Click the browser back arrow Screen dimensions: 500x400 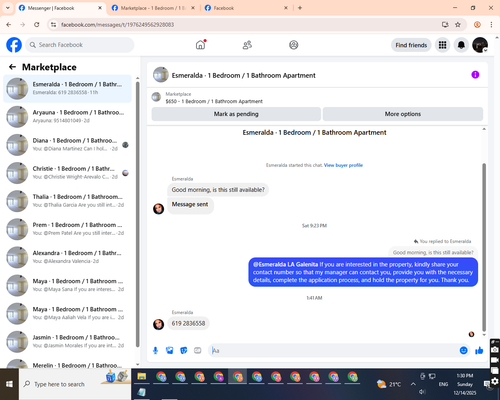[x=9, y=25]
